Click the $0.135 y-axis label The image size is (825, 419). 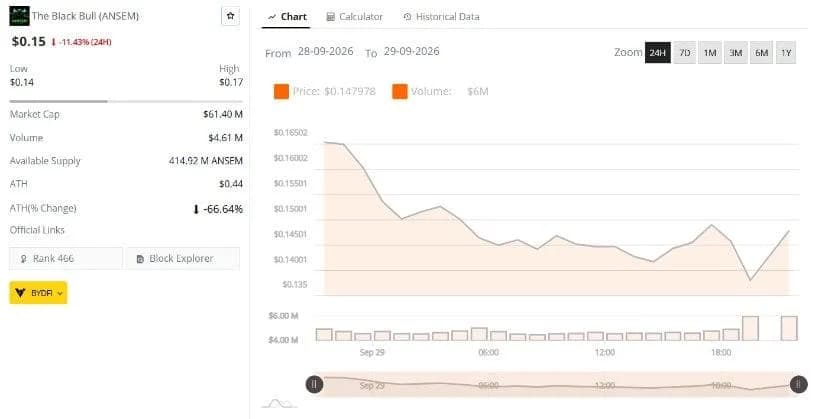(295, 285)
